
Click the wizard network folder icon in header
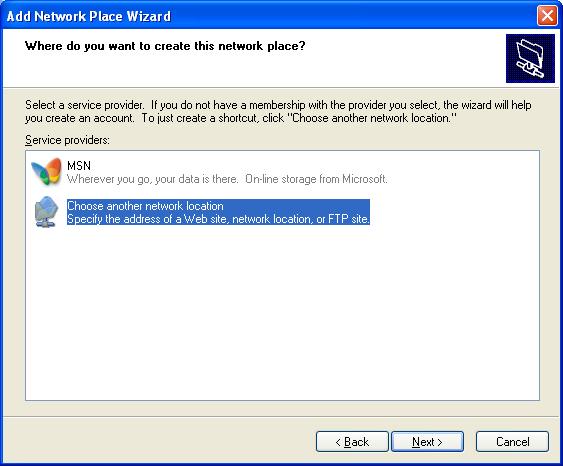(x=530, y=59)
